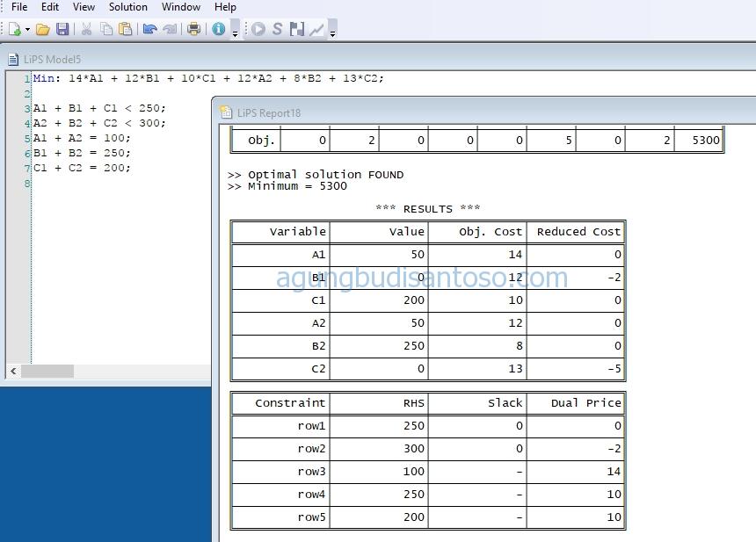Screen dimensions: 756x542
Task: Copy with the two-pages toolbar icon
Action: coord(106,29)
